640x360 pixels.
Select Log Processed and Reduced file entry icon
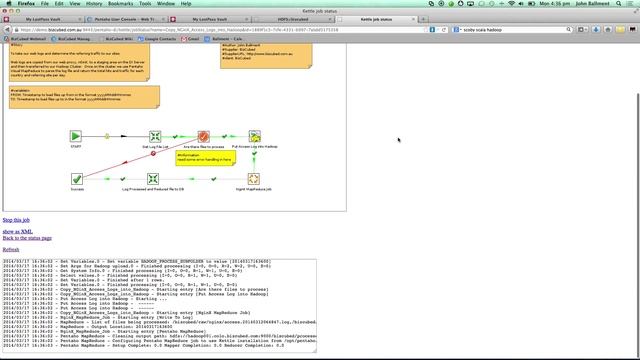153,179
